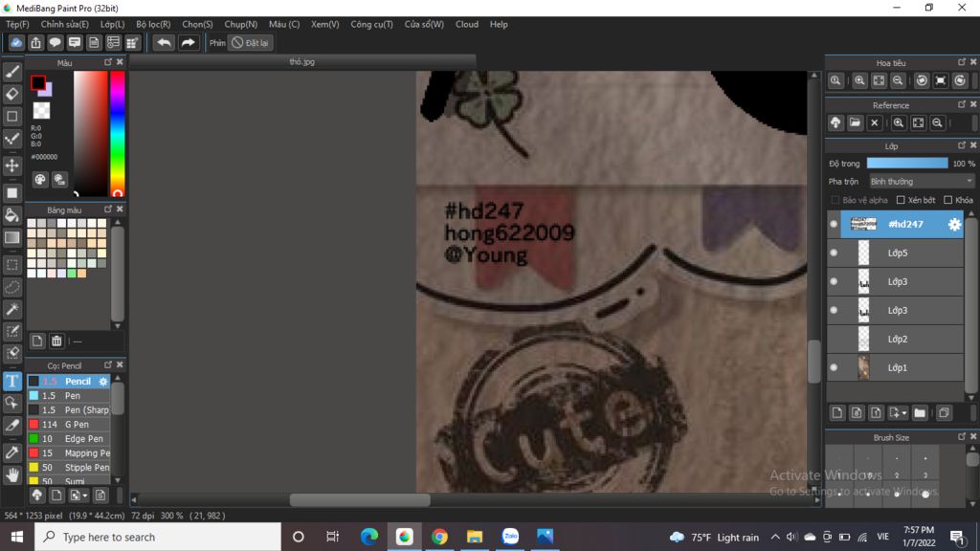Detach the Bảng màu palette panel
This screenshot has height=551, width=980.
(108, 209)
